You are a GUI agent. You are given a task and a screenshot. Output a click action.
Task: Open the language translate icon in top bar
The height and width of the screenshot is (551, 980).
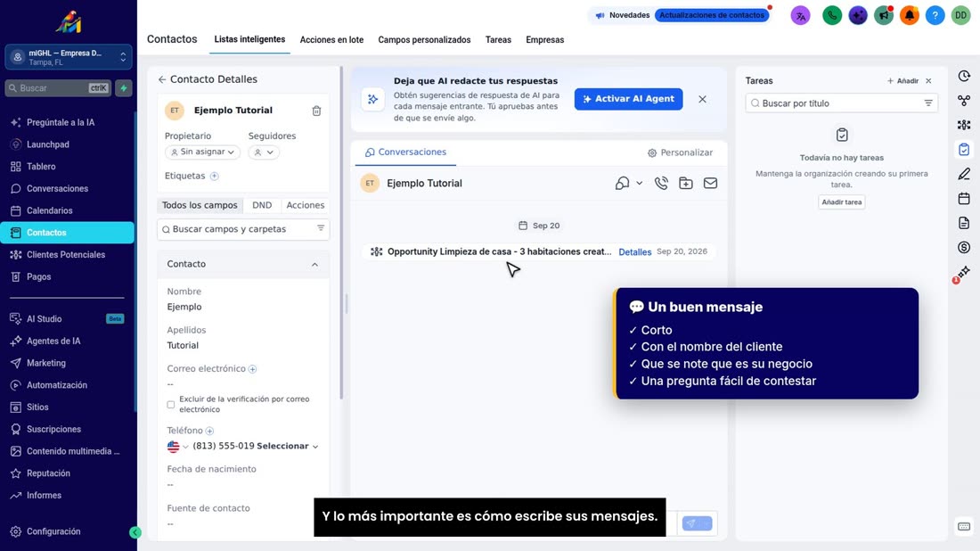click(800, 15)
